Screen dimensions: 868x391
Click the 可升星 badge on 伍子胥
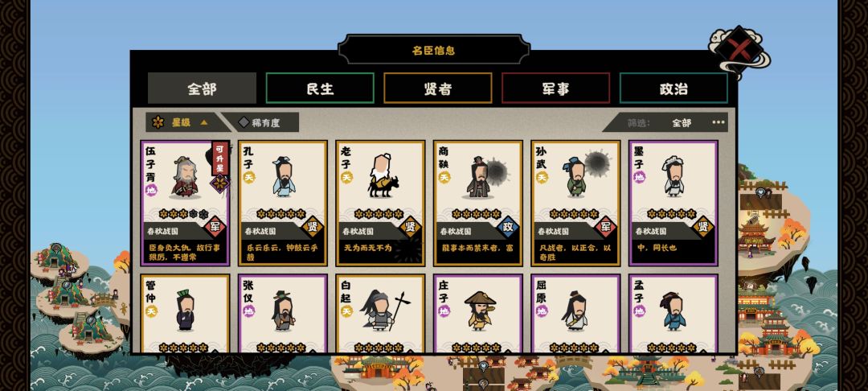point(219,158)
